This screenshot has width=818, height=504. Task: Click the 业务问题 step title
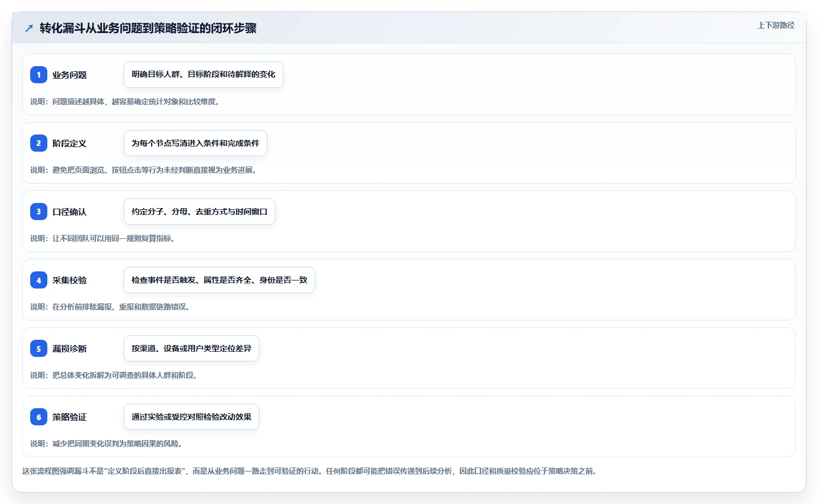tap(70, 75)
